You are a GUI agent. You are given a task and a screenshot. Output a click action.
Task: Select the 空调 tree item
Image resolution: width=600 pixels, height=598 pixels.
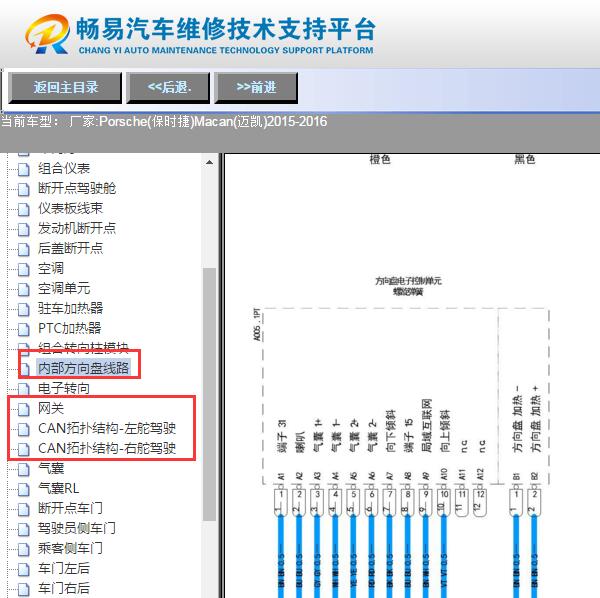tap(51, 268)
